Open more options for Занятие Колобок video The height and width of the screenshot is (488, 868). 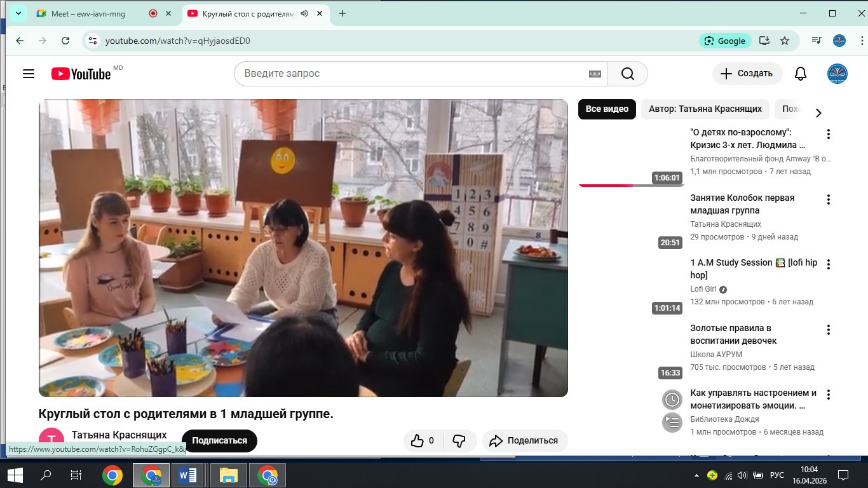[828, 200]
